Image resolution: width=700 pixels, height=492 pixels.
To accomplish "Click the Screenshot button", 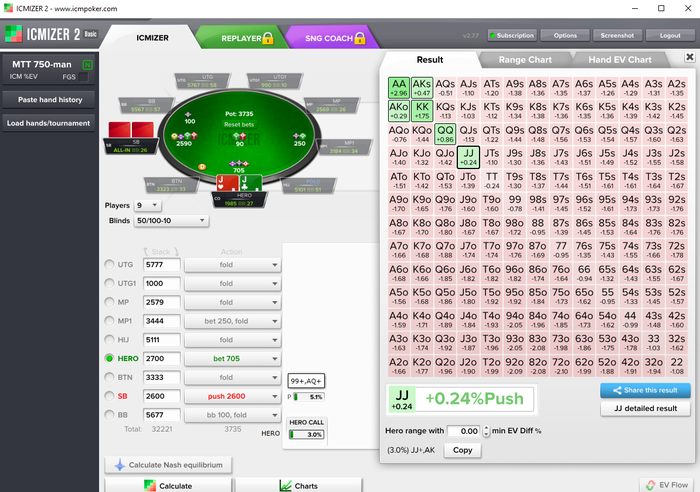I will (x=617, y=35).
